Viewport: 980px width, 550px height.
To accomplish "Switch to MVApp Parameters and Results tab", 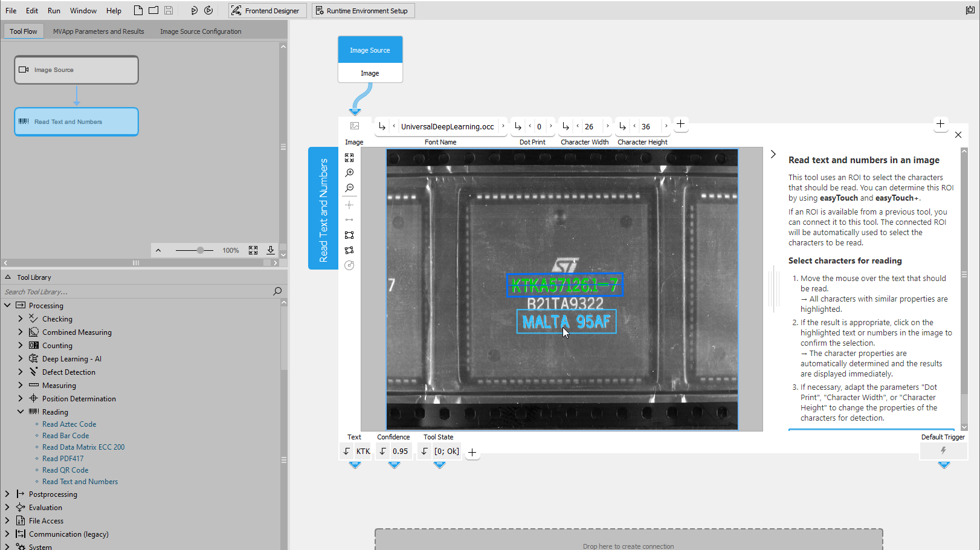I will point(98,31).
